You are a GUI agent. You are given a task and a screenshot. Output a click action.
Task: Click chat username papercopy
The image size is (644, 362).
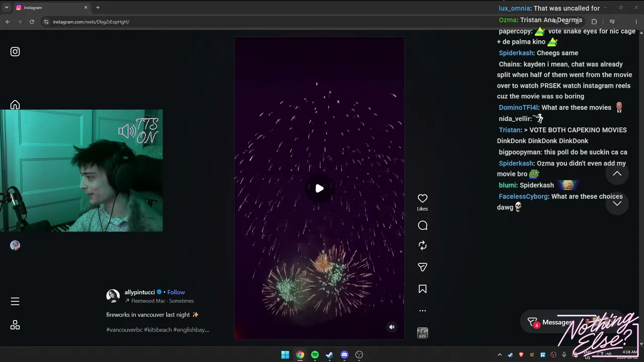tap(515, 31)
